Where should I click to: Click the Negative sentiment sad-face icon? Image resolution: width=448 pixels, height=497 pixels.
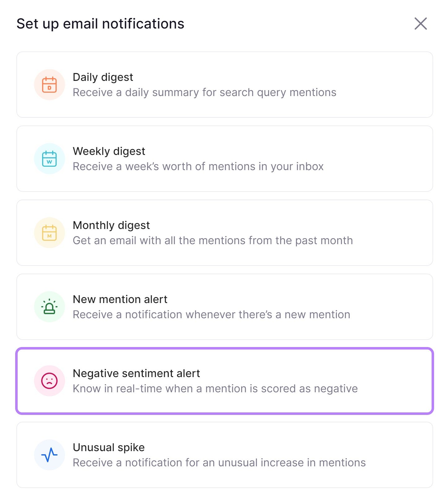point(50,380)
